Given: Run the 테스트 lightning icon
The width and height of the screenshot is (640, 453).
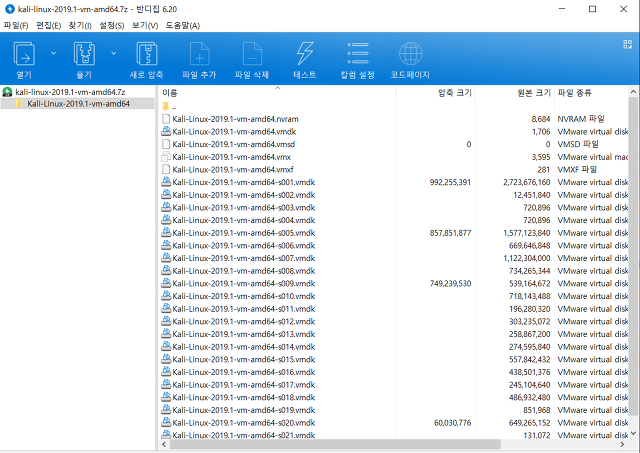Looking at the screenshot, I should point(305,53).
